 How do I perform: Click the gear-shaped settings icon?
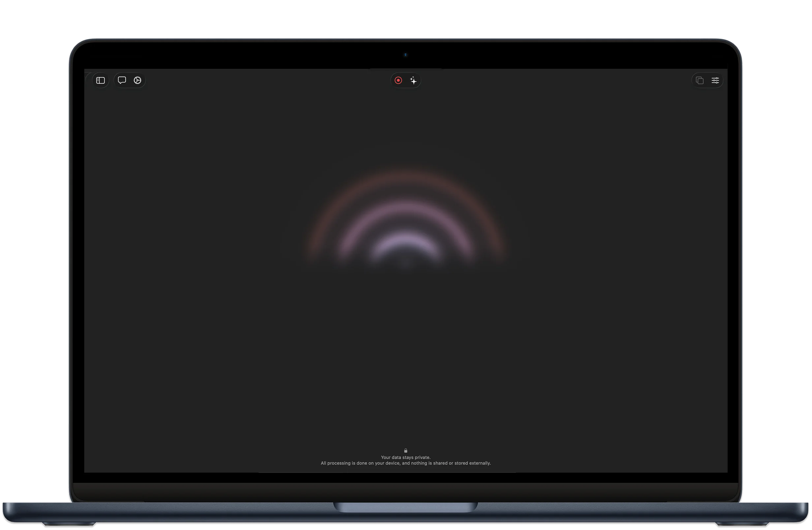tap(138, 80)
